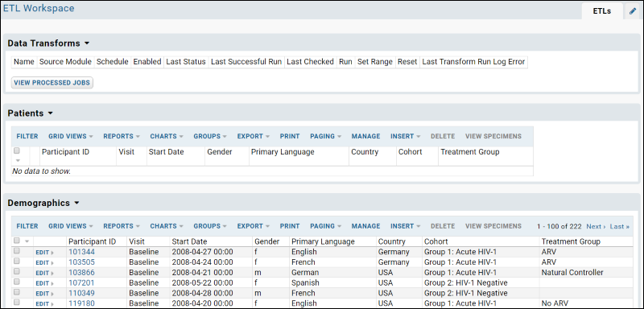Check the row checkbox for participant 119180

(17, 303)
